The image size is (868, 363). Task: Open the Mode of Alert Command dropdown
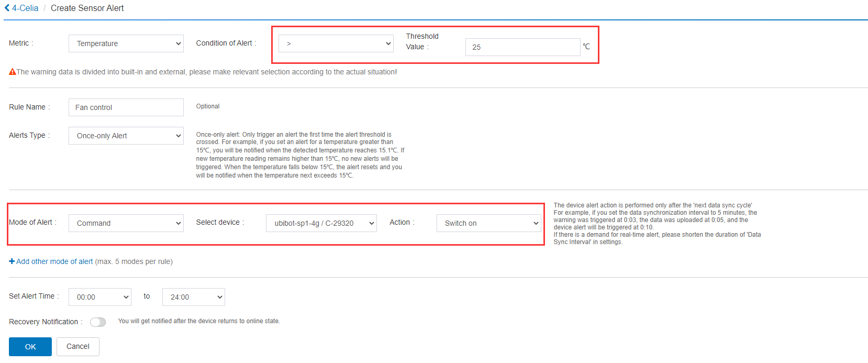(x=126, y=223)
